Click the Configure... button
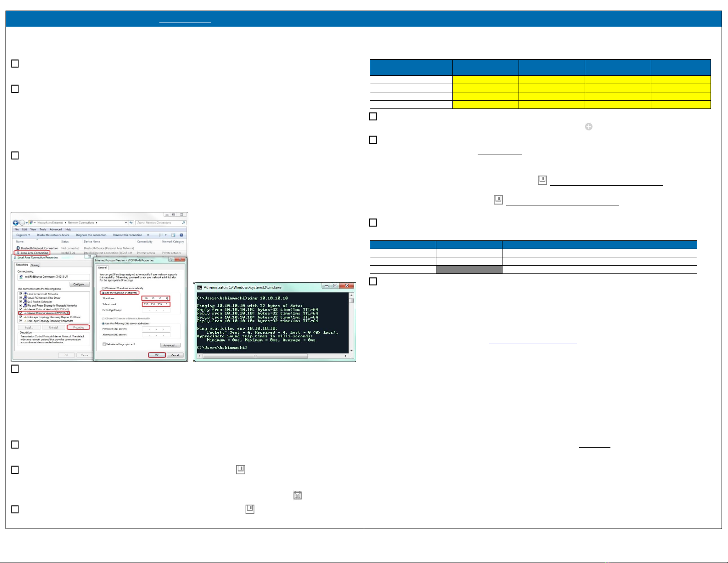This screenshot has height=563, width=728. (x=79, y=284)
